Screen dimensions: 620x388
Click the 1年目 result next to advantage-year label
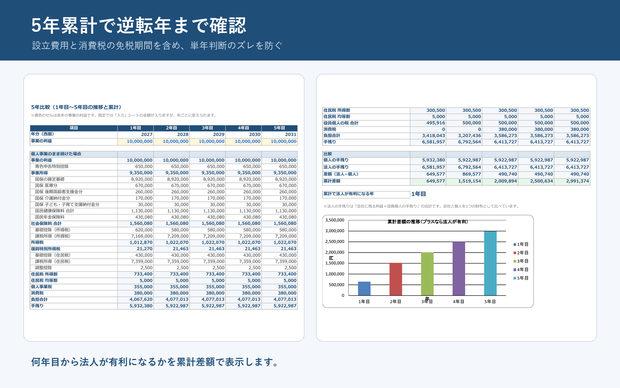click(419, 194)
